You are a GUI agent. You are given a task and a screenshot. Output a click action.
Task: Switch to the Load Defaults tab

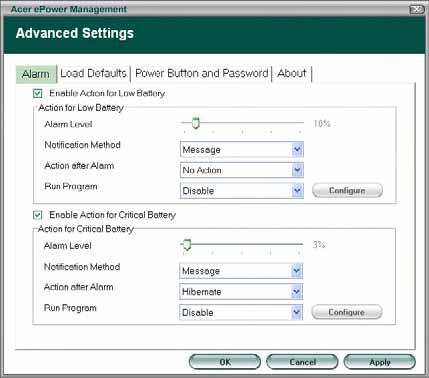point(93,73)
